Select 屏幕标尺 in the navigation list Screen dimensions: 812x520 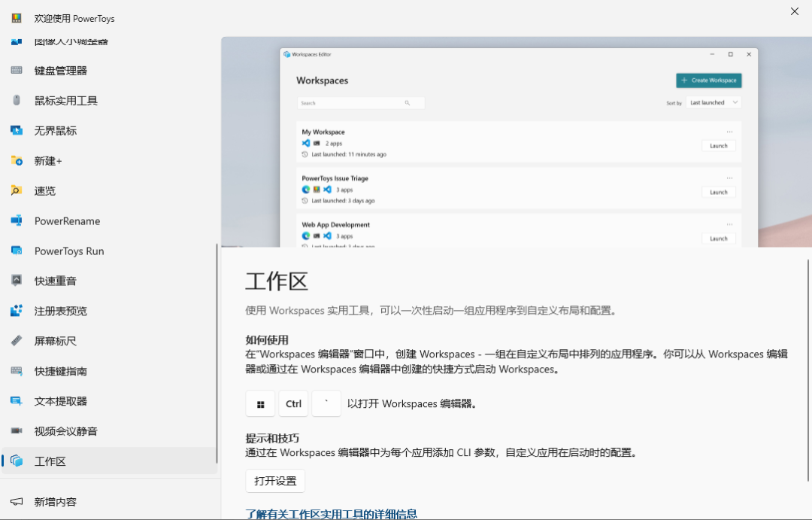[x=109, y=341]
